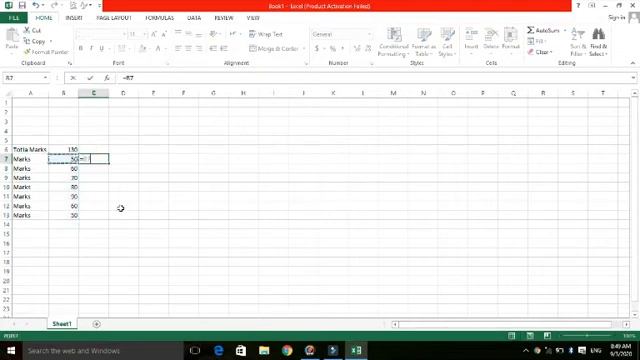Click the Insert cells icon

[x=471, y=35]
